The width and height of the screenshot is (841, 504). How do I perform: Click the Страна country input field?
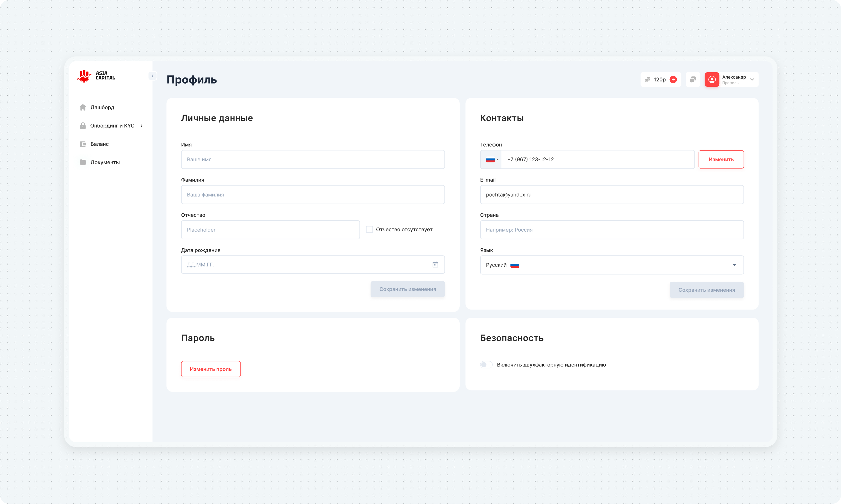point(611,230)
